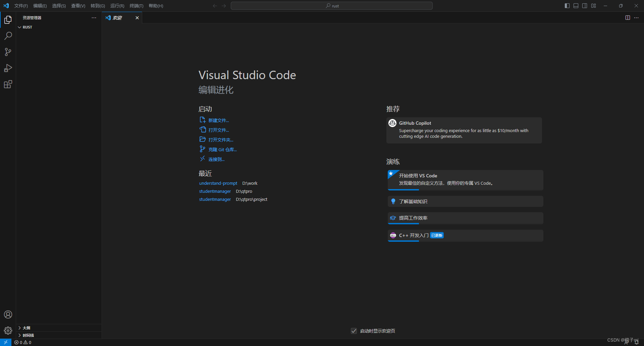Open the 终端(T) menu
The width and height of the screenshot is (644, 346).
click(x=137, y=6)
